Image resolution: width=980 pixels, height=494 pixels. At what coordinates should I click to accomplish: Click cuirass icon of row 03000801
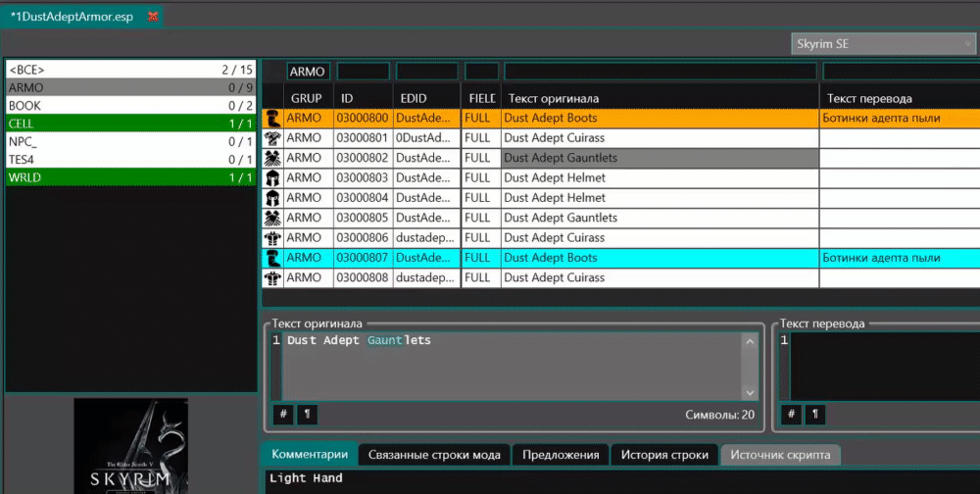point(271,138)
